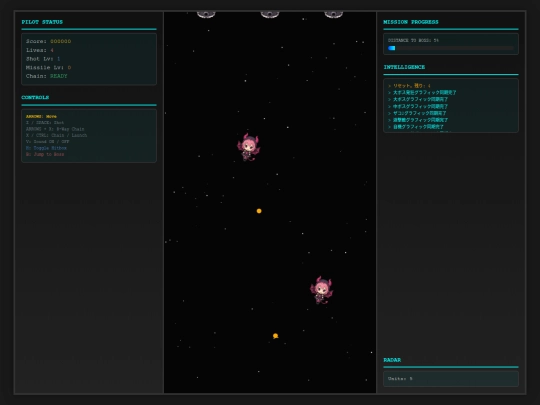540x405 pixels.
Task: Click the upper orange orb in playfield
Action: point(259,211)
